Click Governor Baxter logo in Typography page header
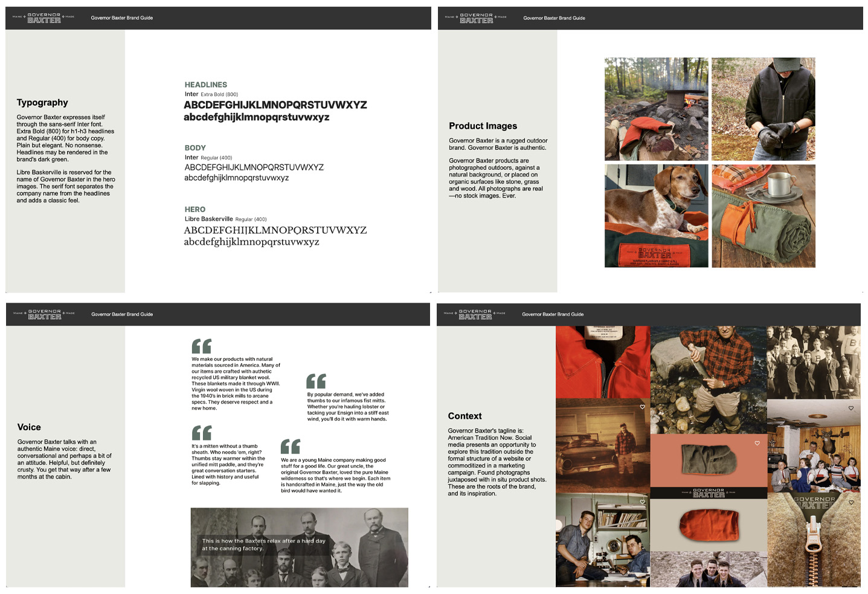 (43, 18)
